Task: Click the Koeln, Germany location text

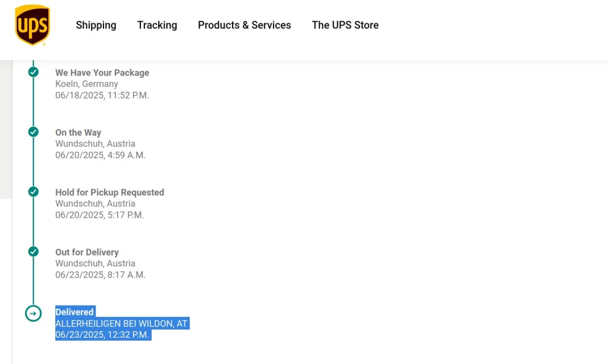Action: (87, 84)
